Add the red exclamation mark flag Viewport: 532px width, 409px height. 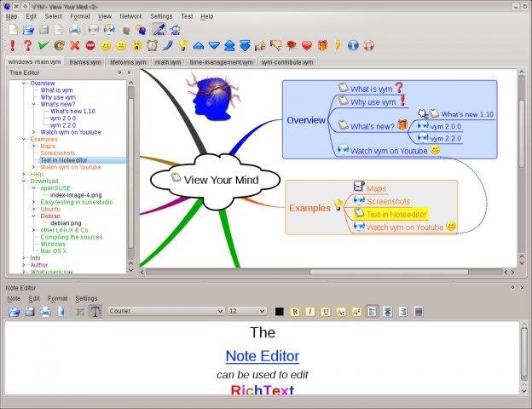click(x=13, y=45)
